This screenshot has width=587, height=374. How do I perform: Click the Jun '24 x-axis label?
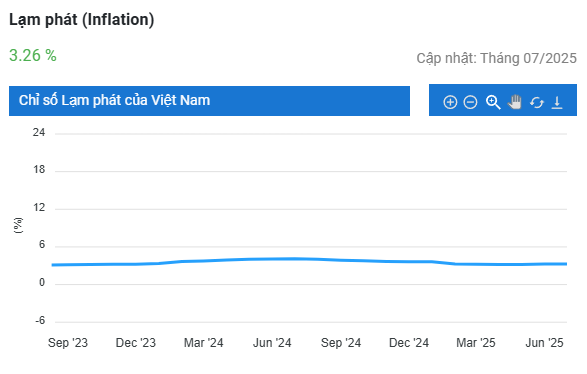point(272,343)
